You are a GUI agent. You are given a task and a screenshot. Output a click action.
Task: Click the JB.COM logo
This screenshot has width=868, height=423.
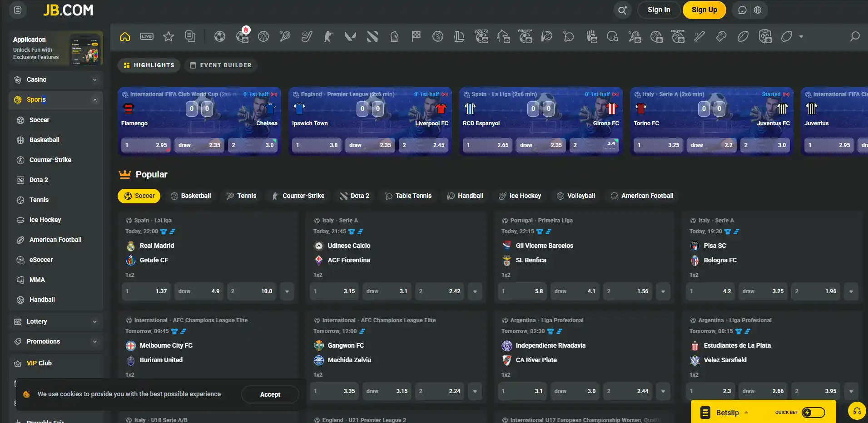[x=68, y=10]
